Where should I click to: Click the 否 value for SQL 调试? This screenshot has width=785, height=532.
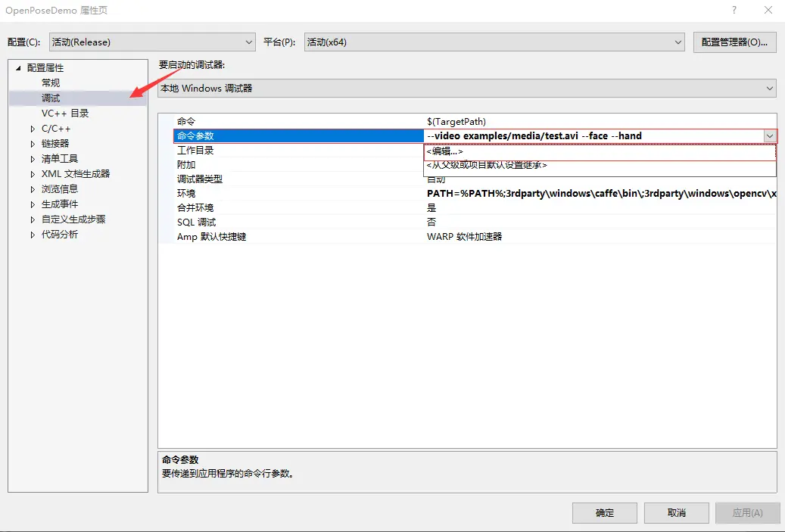click(431, 222)
